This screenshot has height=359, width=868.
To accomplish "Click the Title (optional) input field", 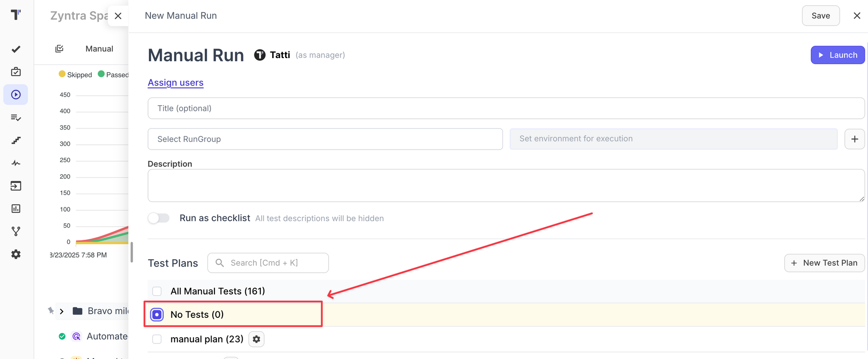I will coord(506,108).
